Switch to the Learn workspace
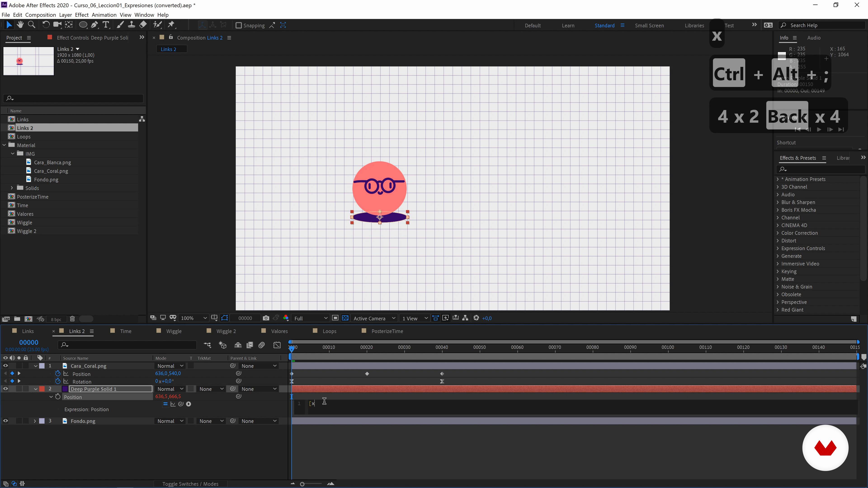This screenshot has height=488, width=868. [568, 26]
